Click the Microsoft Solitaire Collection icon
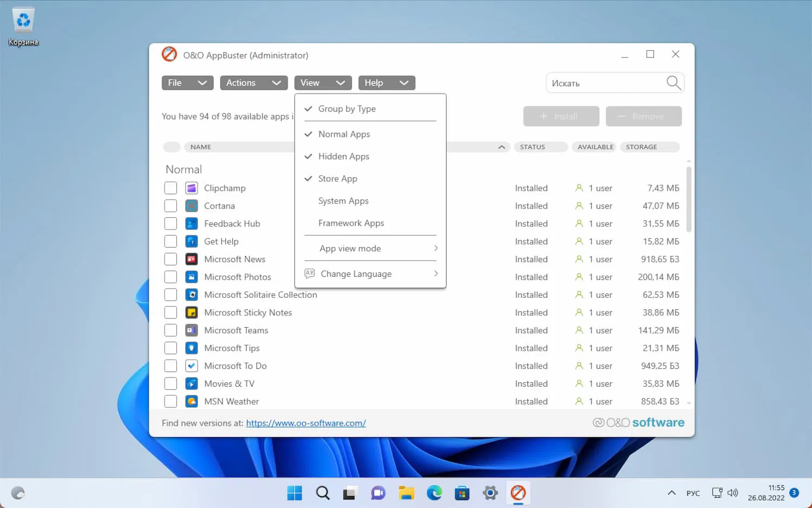Screen dimensions: 812x508 [191, 295]
